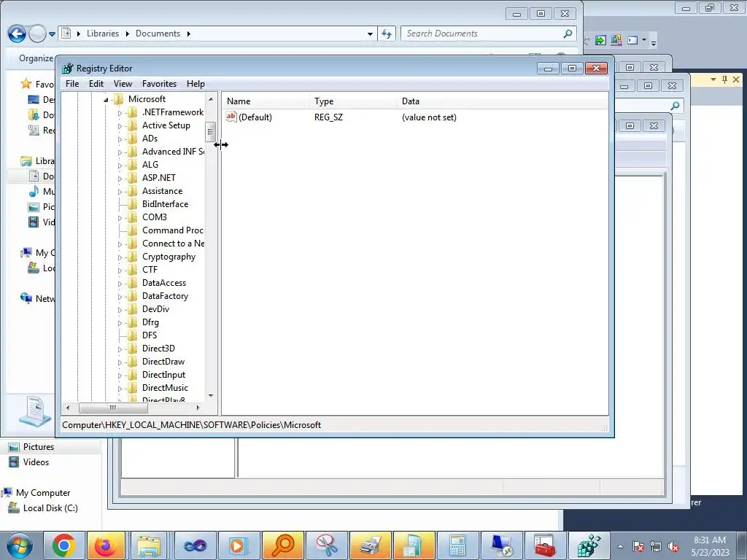
Task: Click the Search Documents input field
Action: click(x=482, y=34)
